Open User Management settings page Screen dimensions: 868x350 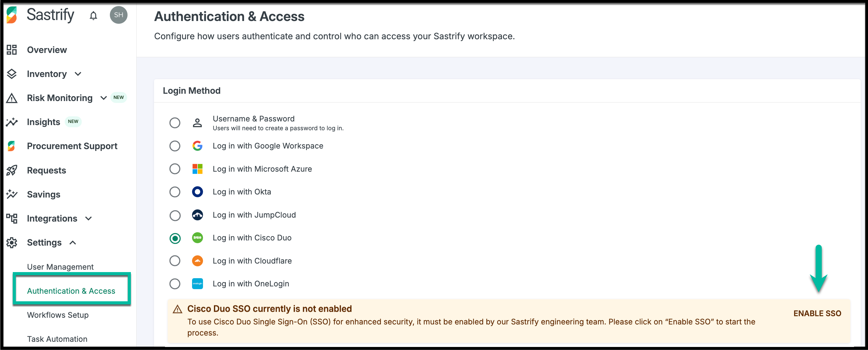point(60,267)
